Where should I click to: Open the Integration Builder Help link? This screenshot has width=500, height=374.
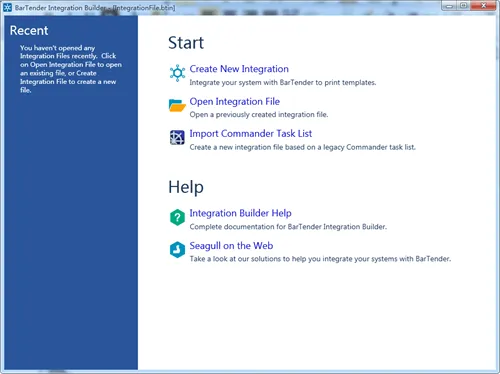point(240,213)
